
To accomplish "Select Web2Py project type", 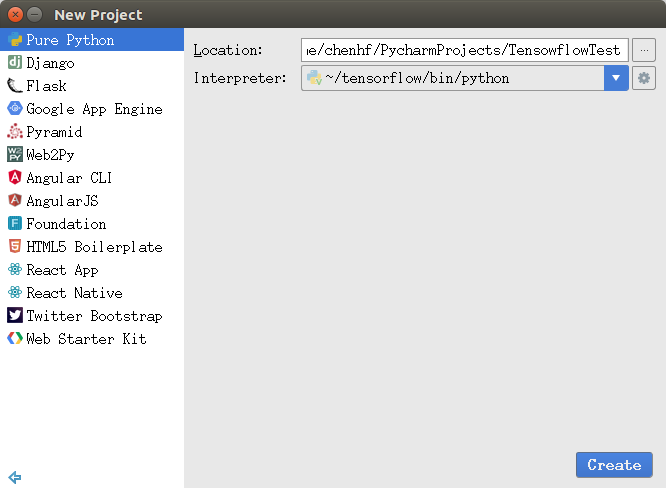I will (92, 154).
